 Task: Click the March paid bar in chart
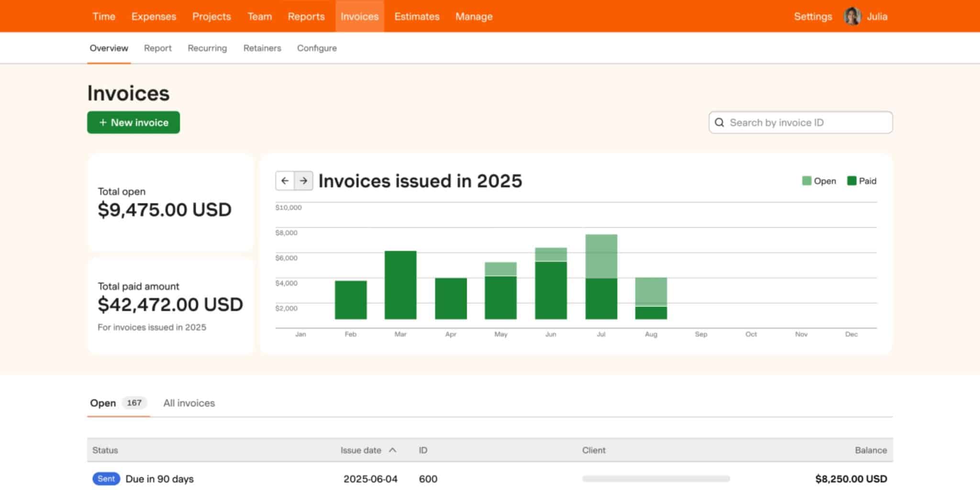point(401,285)
